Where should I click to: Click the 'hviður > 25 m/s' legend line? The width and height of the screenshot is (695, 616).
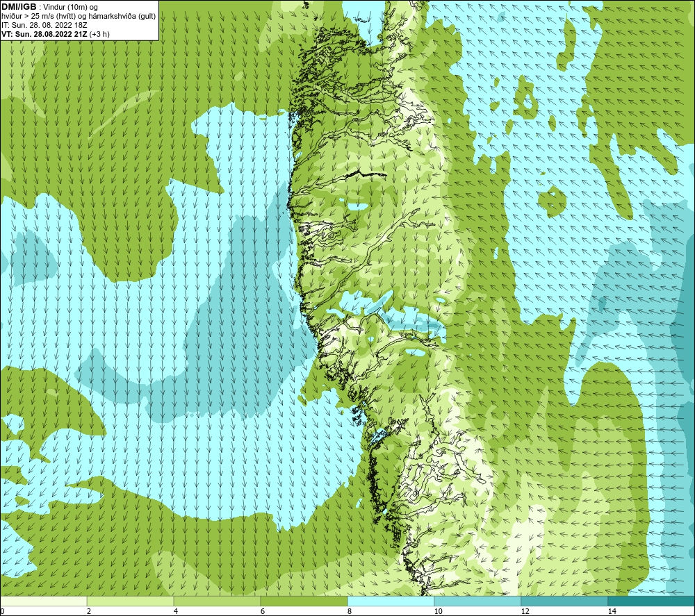click(79, 17)
